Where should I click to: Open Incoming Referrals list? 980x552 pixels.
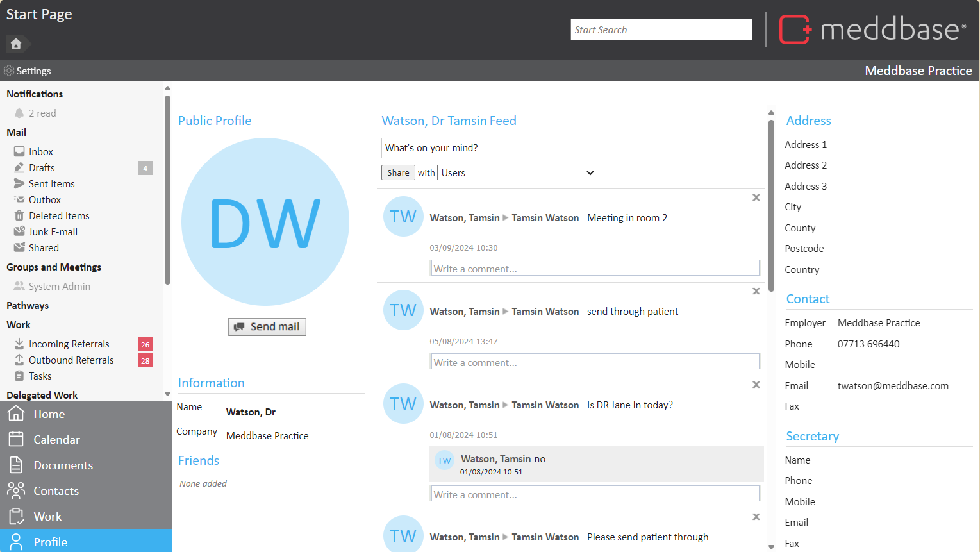point(69,344)
